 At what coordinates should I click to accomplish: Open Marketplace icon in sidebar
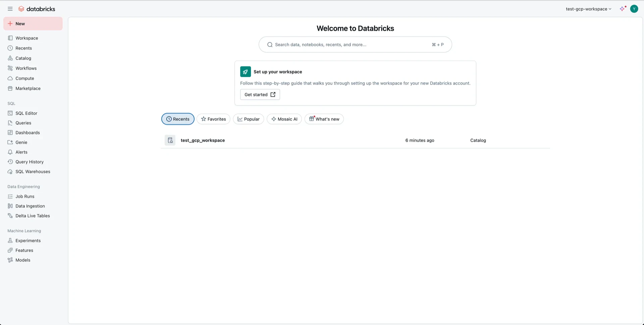tap(10, 88)
